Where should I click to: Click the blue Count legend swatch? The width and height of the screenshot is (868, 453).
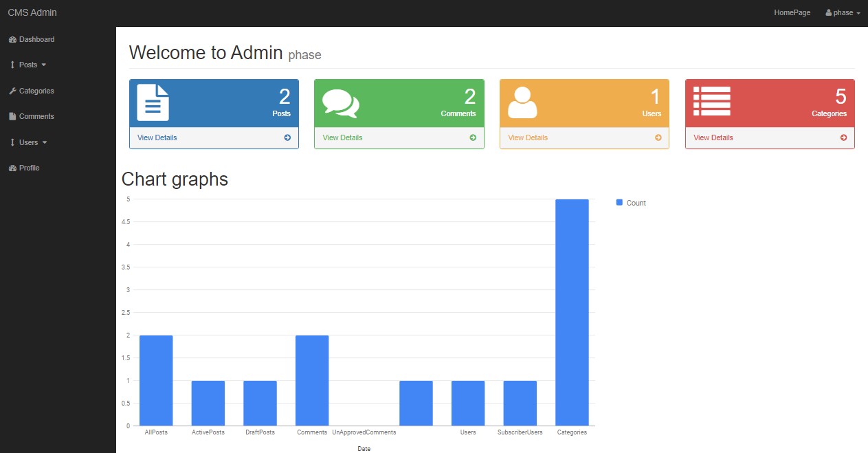[619, 203]
